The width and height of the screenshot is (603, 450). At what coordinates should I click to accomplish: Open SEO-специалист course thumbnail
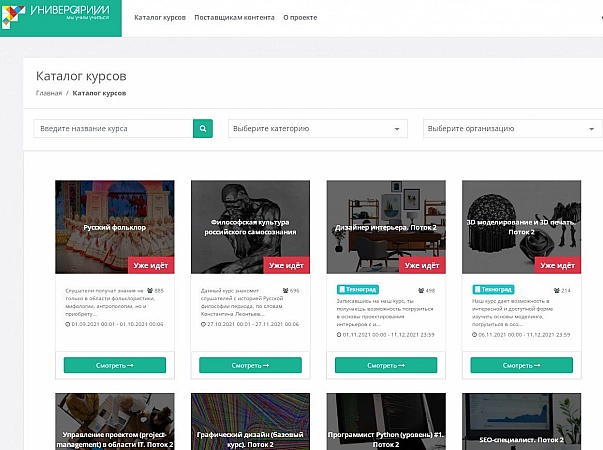tap(521, 422)
